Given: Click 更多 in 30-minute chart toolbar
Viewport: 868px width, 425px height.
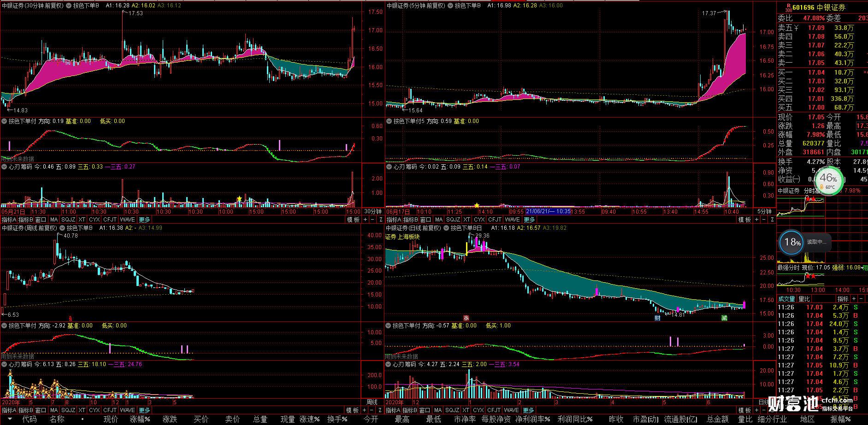Looking at the screenshot, I should click(144, 220).
